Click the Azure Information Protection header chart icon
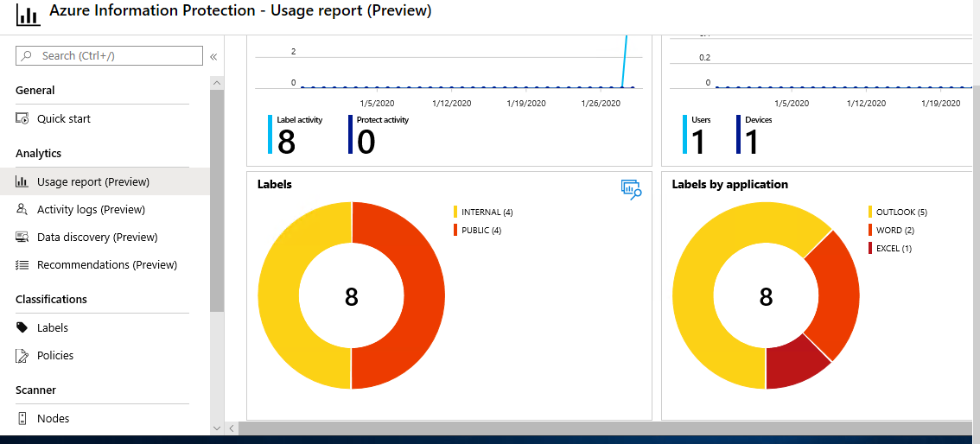The image size is (980, 444). click(x=28, y=15)
